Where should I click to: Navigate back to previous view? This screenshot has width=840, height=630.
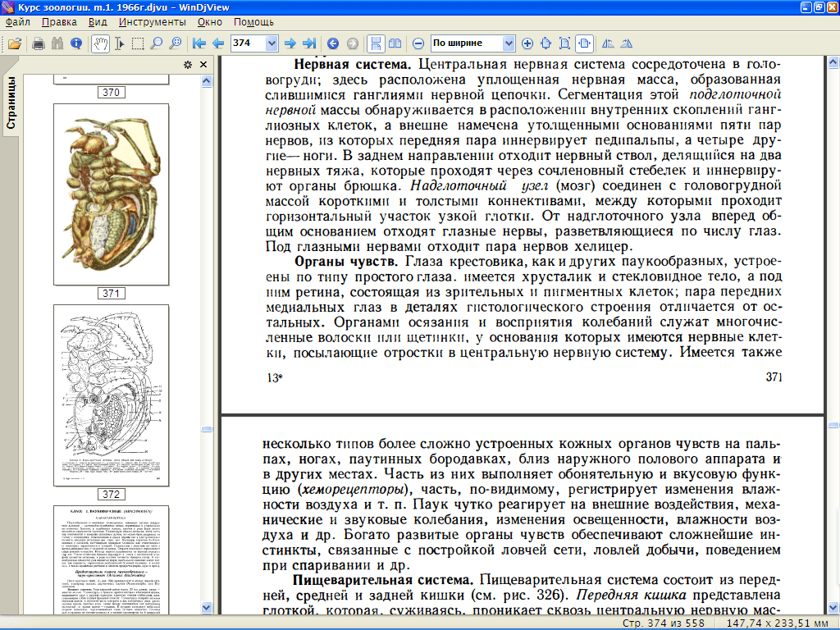coord(333,43)
